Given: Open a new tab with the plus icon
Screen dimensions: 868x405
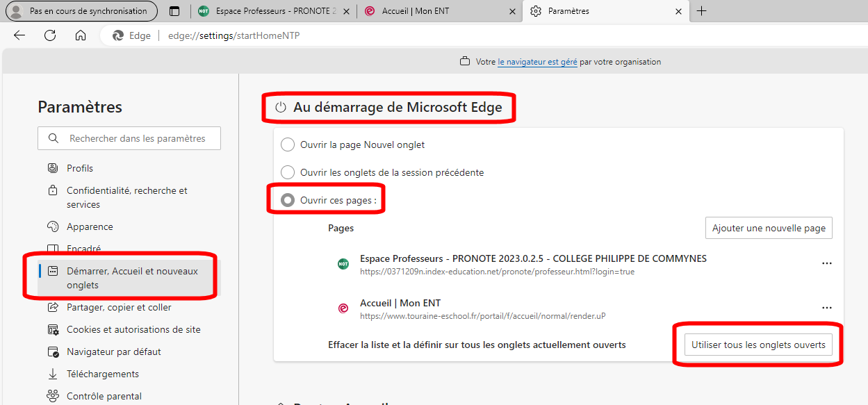Looking at the screenshot, I should pos(702,11).
